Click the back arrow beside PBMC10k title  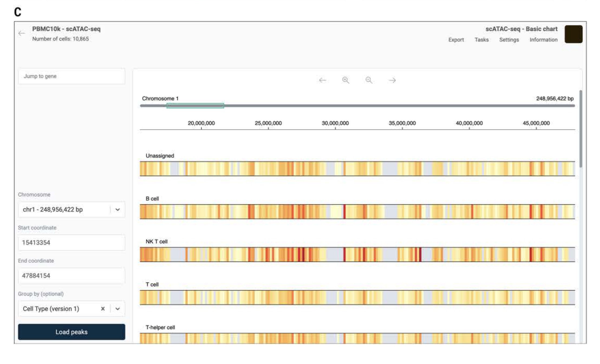pyautogui.click(x=22, y=33)
